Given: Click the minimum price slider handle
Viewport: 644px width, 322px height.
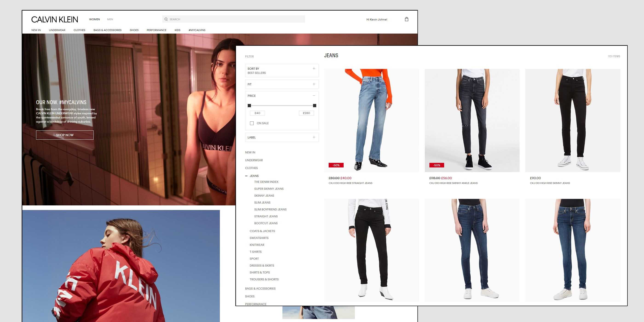Looking at the screenshot, I should coord(249,106).
